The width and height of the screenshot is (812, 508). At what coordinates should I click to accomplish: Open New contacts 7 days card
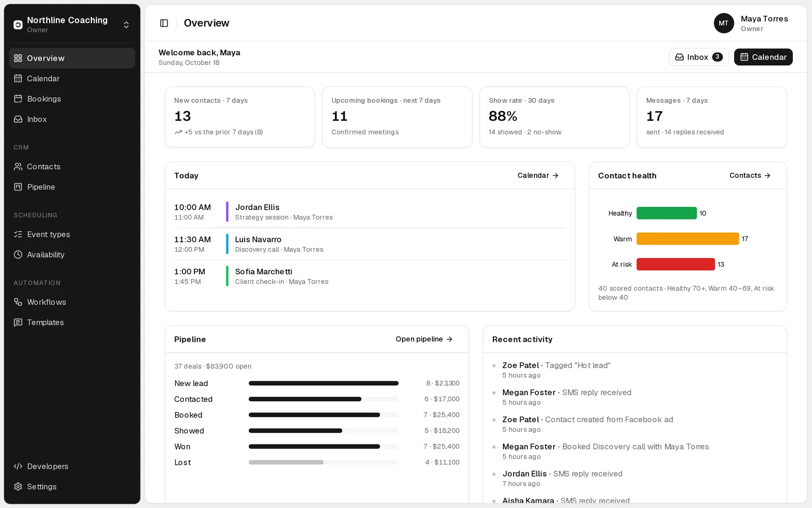point(240,117)
